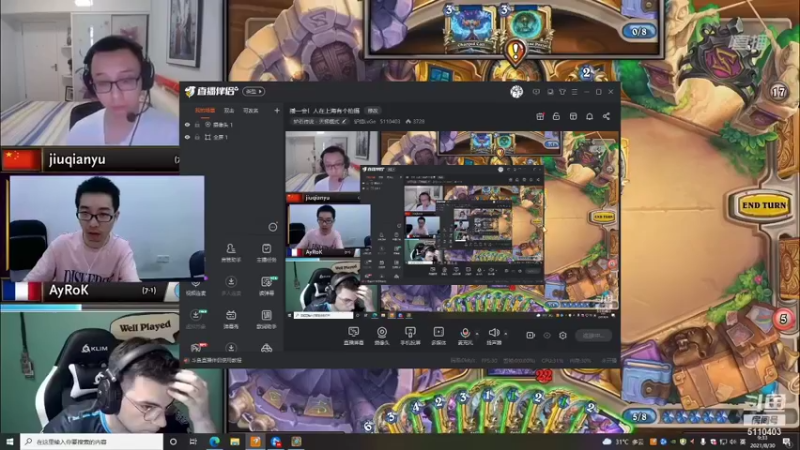Viewport: 800px width, 450px height.
Task: Open the message bubble icon in titlebar
Action: click(x=536, y=92)
